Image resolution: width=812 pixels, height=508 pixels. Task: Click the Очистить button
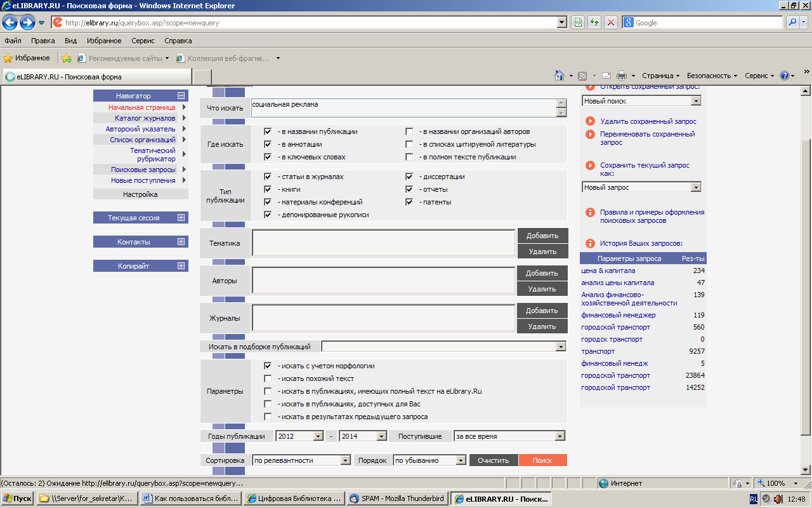494,460
